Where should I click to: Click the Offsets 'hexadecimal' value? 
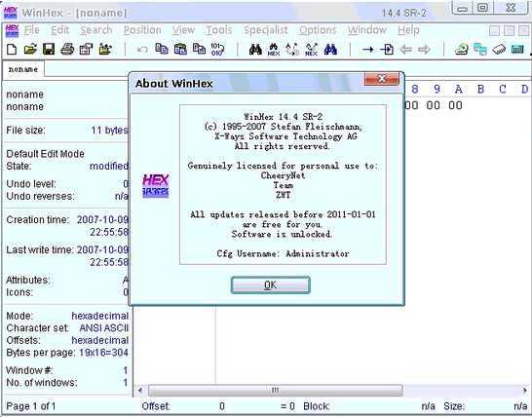coord(99,340)
